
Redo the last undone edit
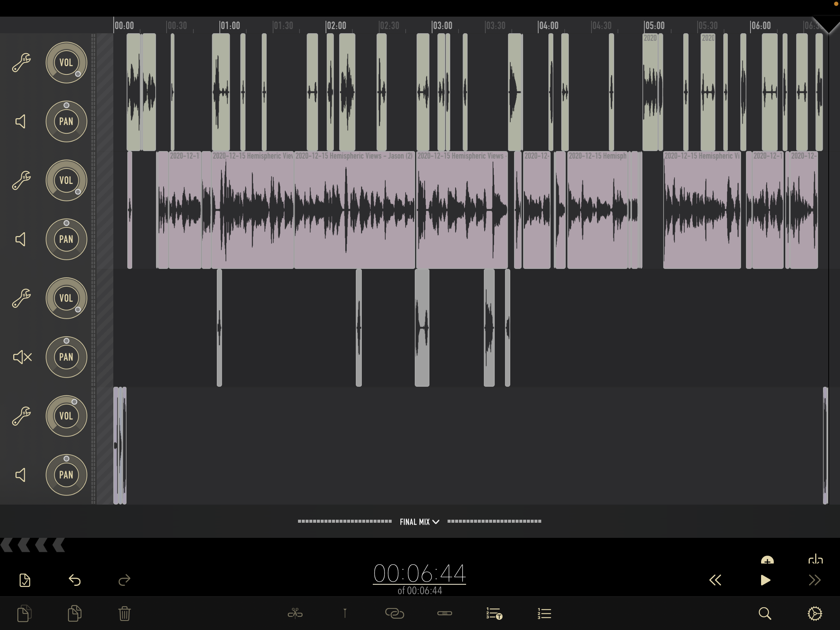pos(124,580)
